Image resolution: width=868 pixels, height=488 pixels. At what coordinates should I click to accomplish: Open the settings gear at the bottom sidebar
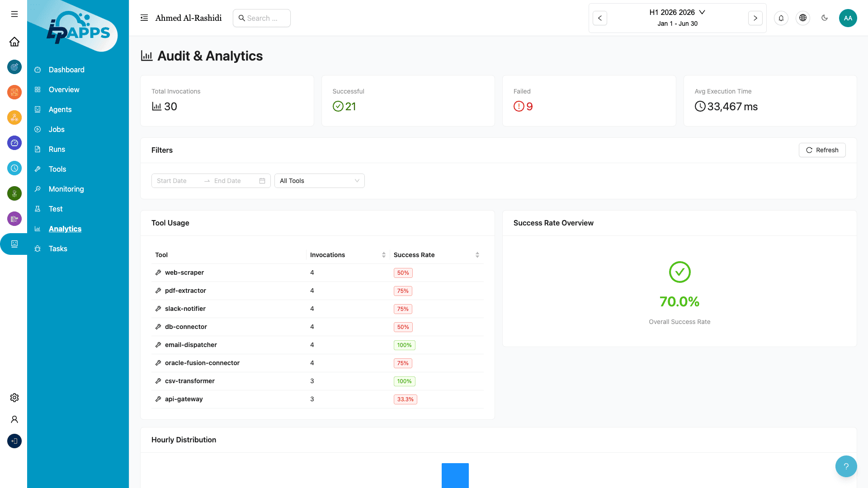click(x=14, y=398)
